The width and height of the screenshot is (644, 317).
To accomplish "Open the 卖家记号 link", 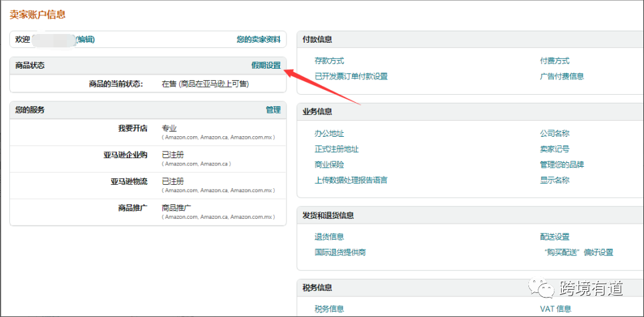I will (555, 149).
